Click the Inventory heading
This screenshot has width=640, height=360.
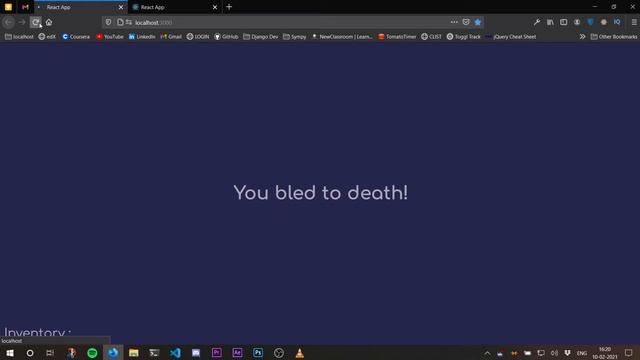(x=38, y=332)
